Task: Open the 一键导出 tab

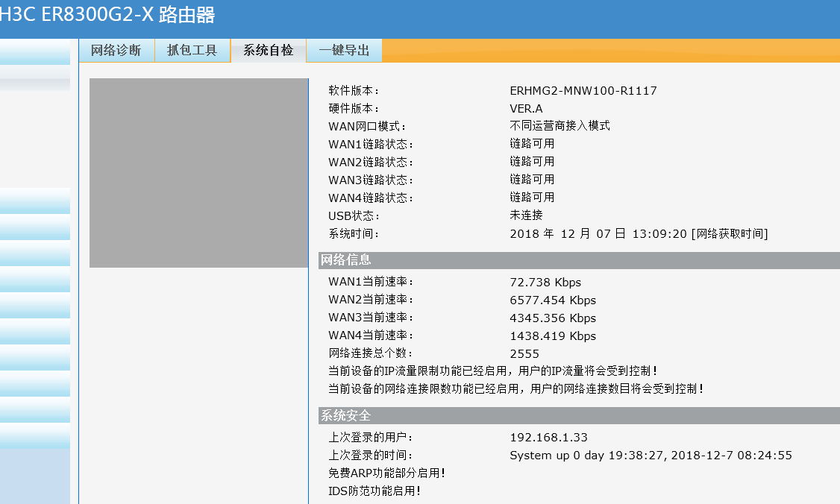Action: click(344, 51)
